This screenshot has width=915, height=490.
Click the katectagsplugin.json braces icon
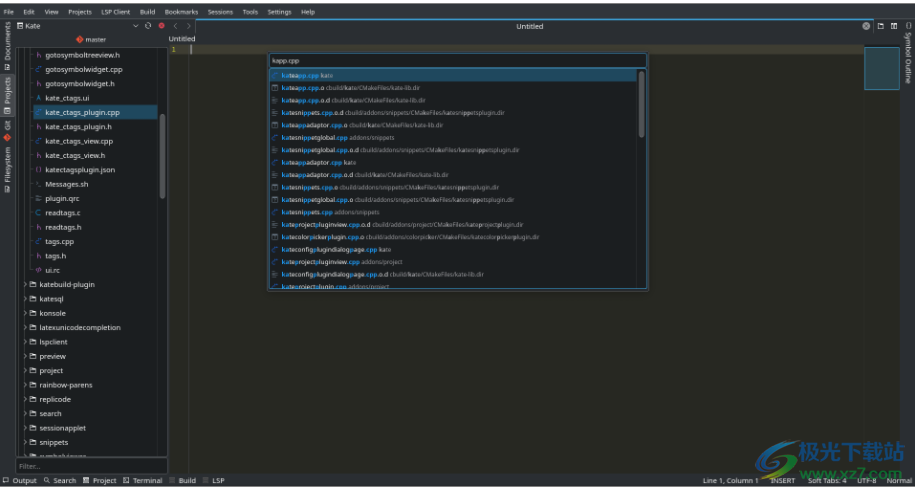39,170
